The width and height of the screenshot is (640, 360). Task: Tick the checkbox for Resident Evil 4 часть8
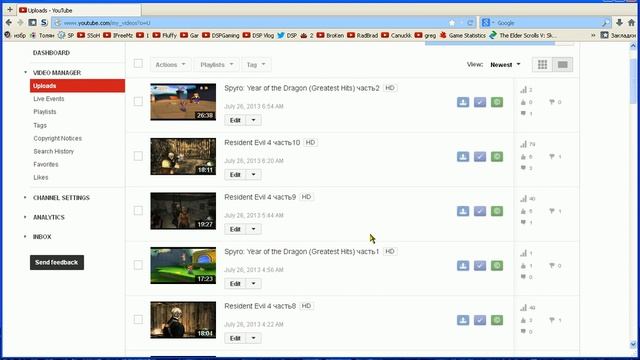click(138, 319)
